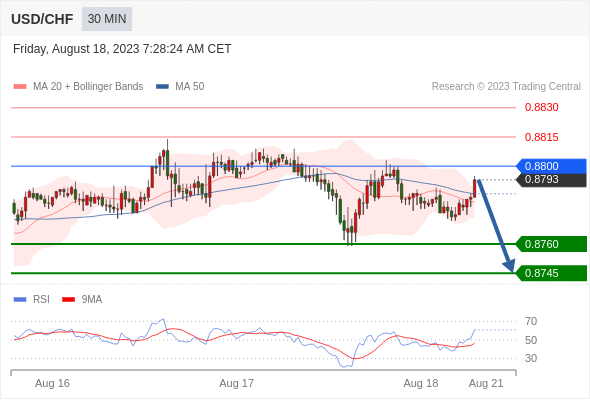
Task: Click the blue MA 50 legend swatch
Action: (x=162, y=87)
